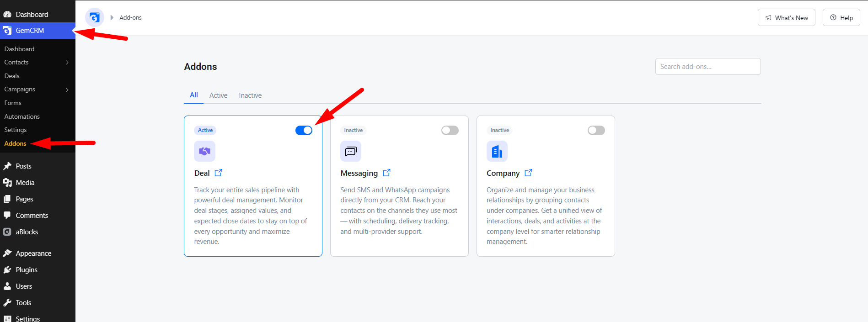Open Messaging addon external link icon
This screenshot has width=868, height=322.
386,173
